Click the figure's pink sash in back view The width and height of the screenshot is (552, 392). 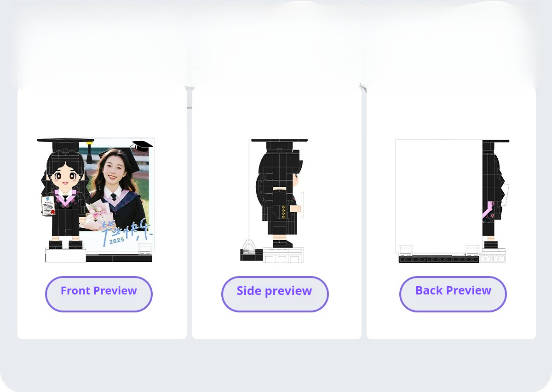[487, 213]
